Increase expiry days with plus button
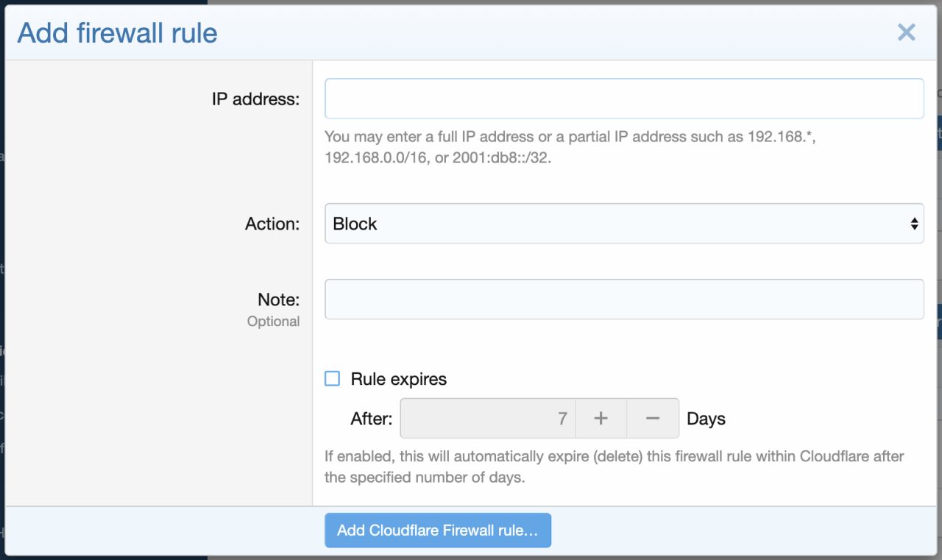The width and height of the screenshot is (942, 560). coord(601,419)
